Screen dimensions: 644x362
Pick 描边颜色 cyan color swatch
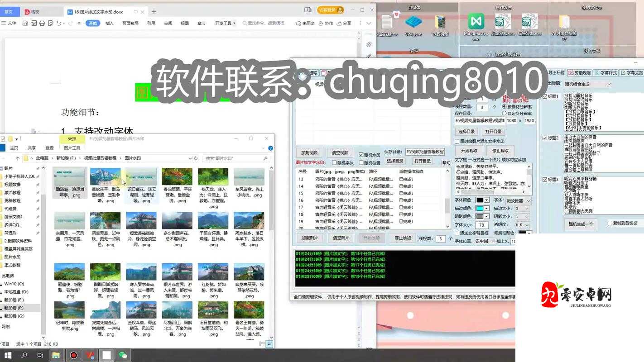click(480, 209)
